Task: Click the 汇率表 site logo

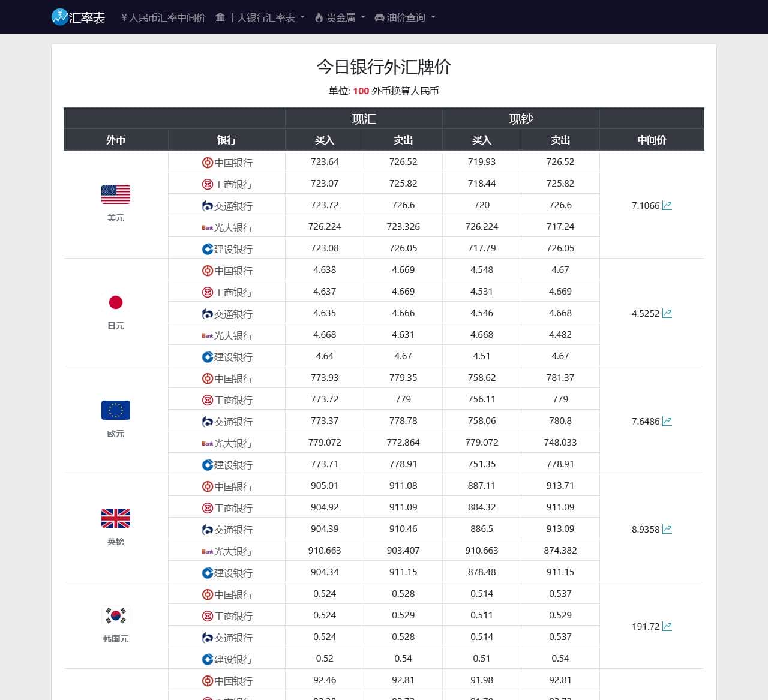Action: (78, 17)
